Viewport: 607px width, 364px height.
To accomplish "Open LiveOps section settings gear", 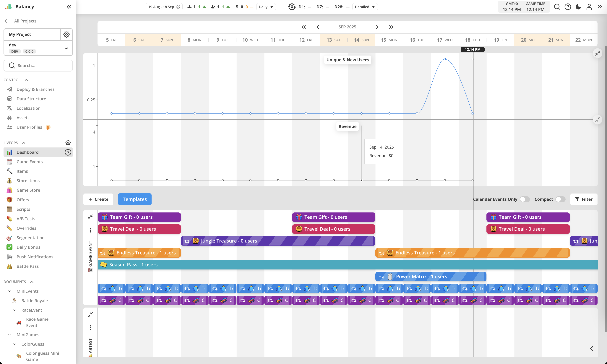I will (x=68, y=143).
